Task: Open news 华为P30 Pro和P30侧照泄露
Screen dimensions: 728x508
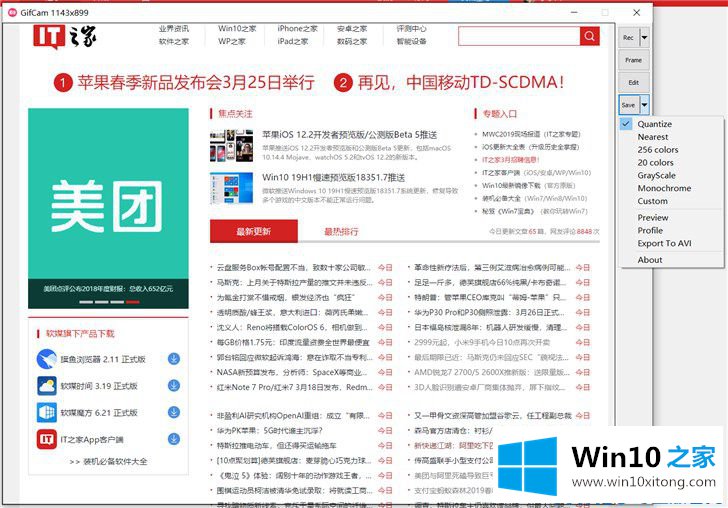Action: pyautogui.click(x=489, y=313)
